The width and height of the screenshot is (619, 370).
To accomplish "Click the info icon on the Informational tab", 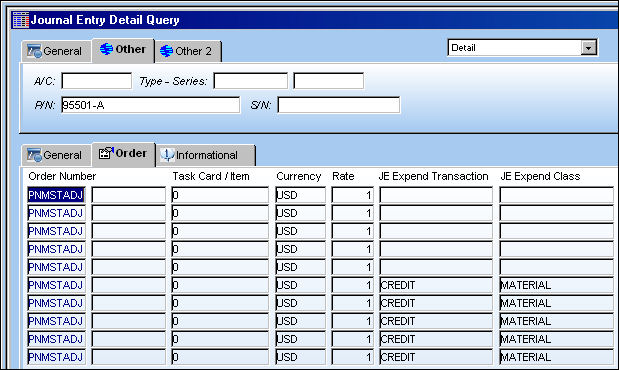I will pos(167,155).
